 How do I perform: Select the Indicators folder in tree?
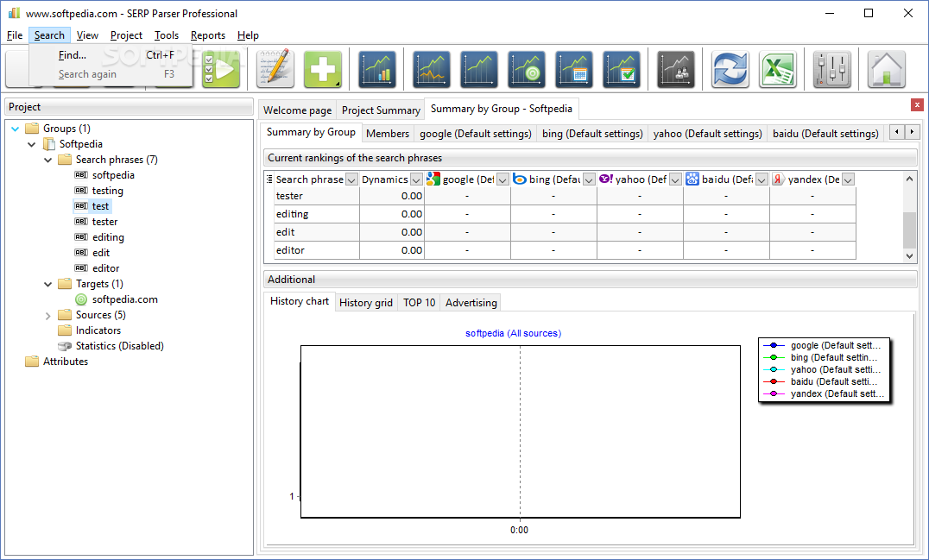click(x=98, y=330)
